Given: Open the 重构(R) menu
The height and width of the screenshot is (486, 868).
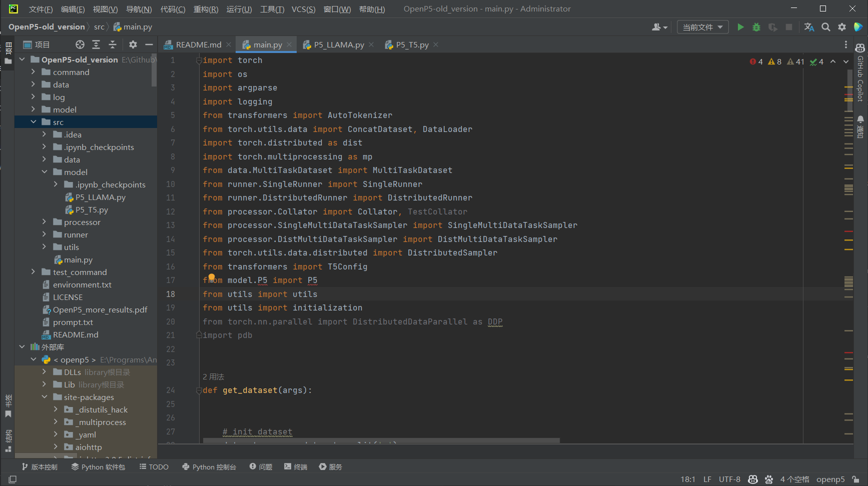Looking at the screenshot, I should [206, 9].
